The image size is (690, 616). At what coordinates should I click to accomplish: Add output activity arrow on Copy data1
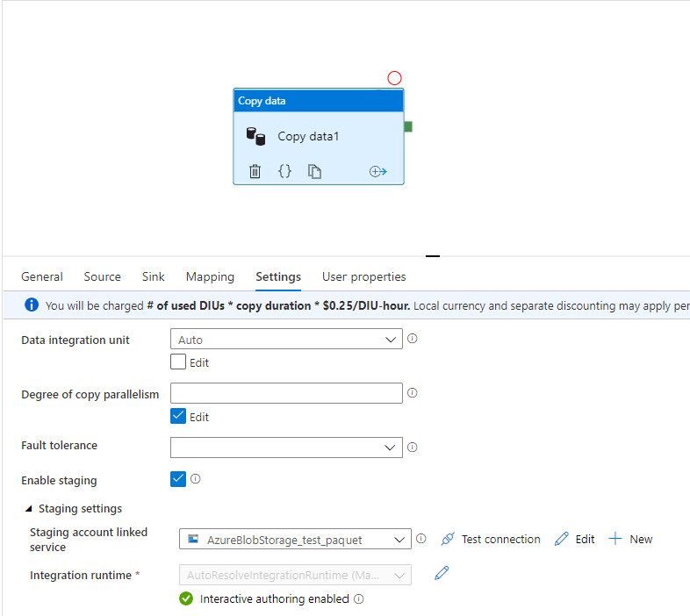point(377,171)
